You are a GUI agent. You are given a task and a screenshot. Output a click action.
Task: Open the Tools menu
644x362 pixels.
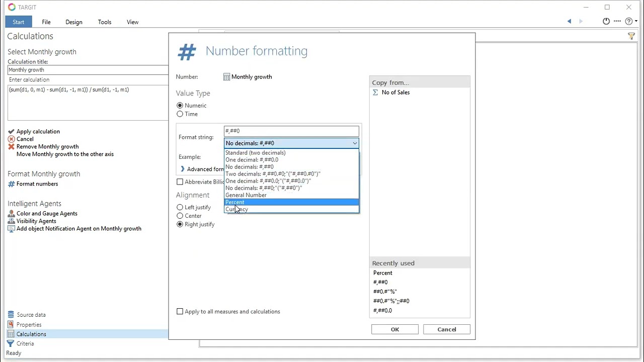tap(105, 22)
